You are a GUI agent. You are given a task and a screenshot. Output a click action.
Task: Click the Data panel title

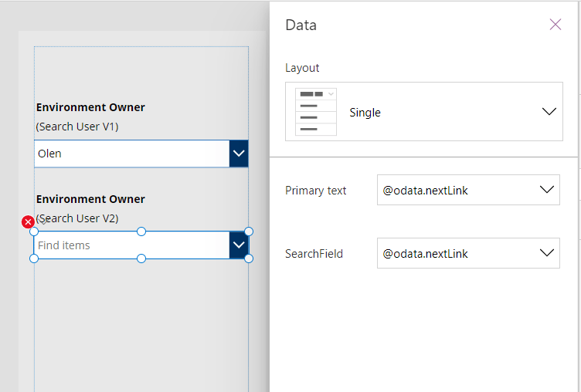pyautogui.click(x=301, y=25)
